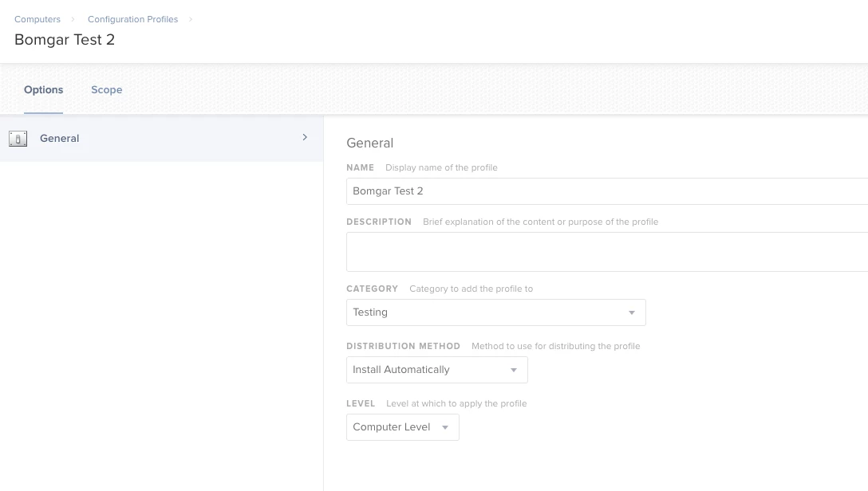
Task: Click the LEVEL field label
Action: [361, 403]
